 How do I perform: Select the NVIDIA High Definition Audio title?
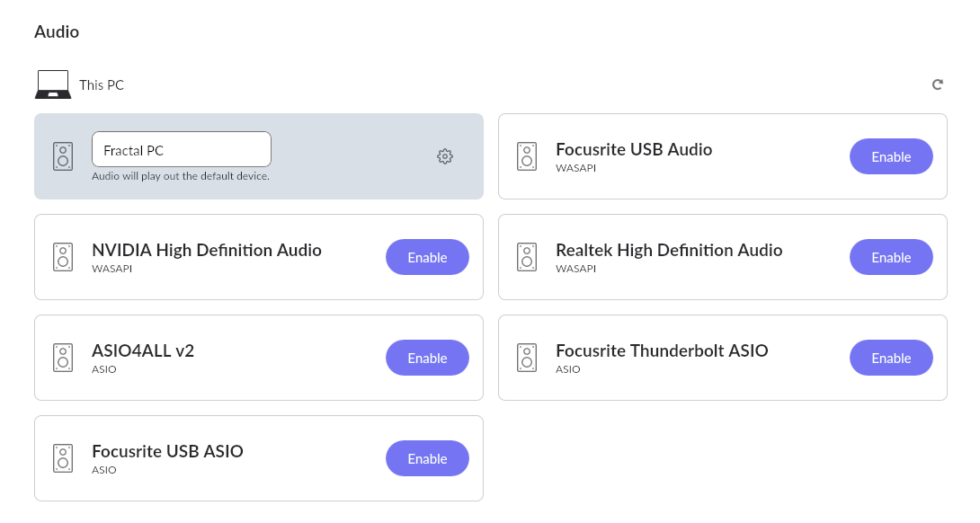click(206, 250)
